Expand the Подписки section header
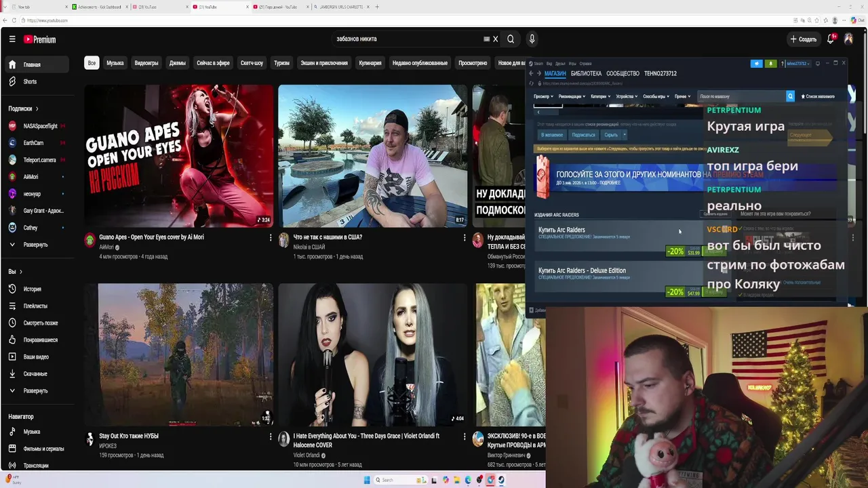Image resolution: width=868 pixels, height=488 pixels. pyautogui.click(x=23, y=108)
